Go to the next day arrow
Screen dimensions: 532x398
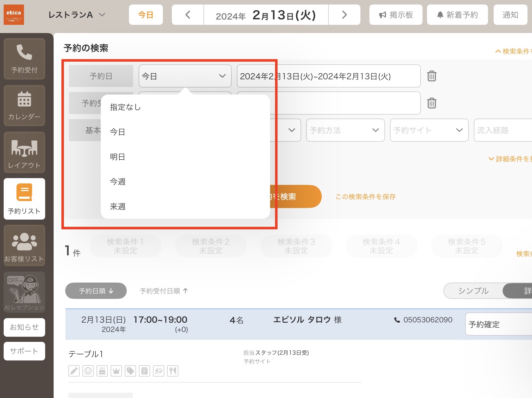[x=344, y=15]
